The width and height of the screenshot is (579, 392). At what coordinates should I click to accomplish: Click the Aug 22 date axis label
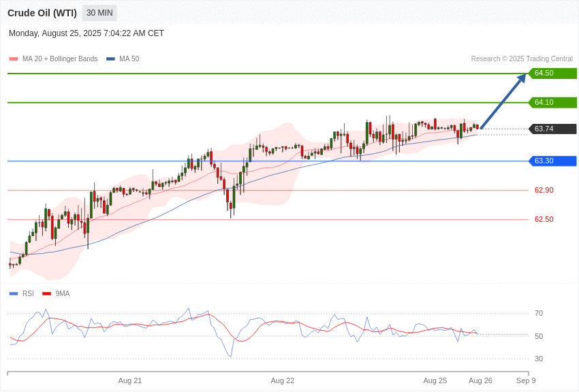point(283,380)
